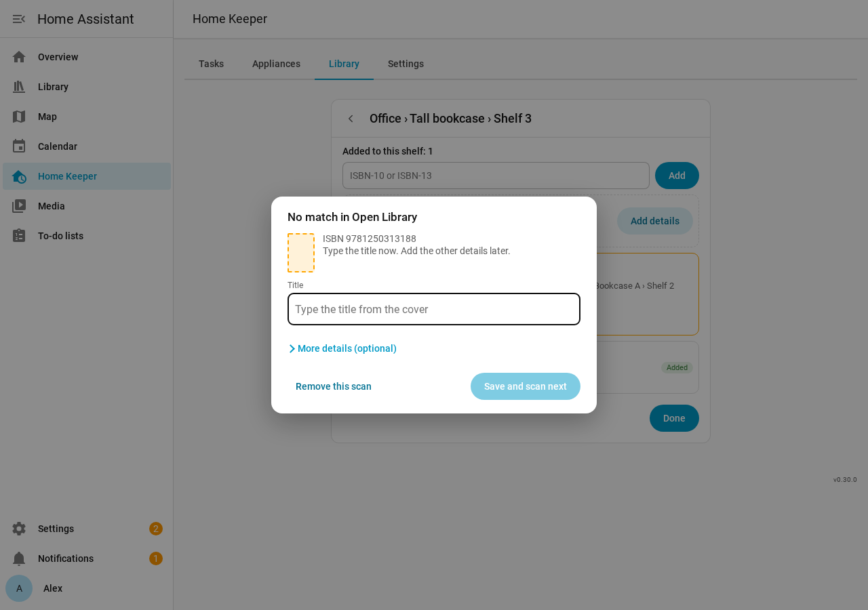Open the To-do lists clipboard icon
Viewport: 868px width, 610px height.
tap(19, 236)
